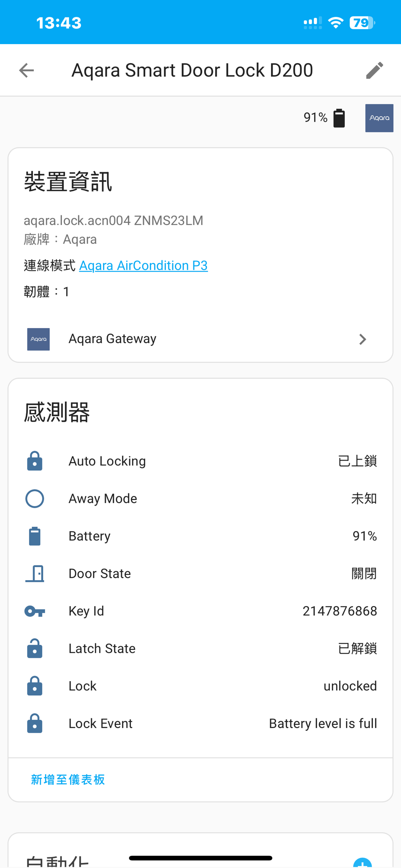Open the Aqara Gateway chevron
The width and height of the screenshot is (401, 868).
click(x=362, y=339)
